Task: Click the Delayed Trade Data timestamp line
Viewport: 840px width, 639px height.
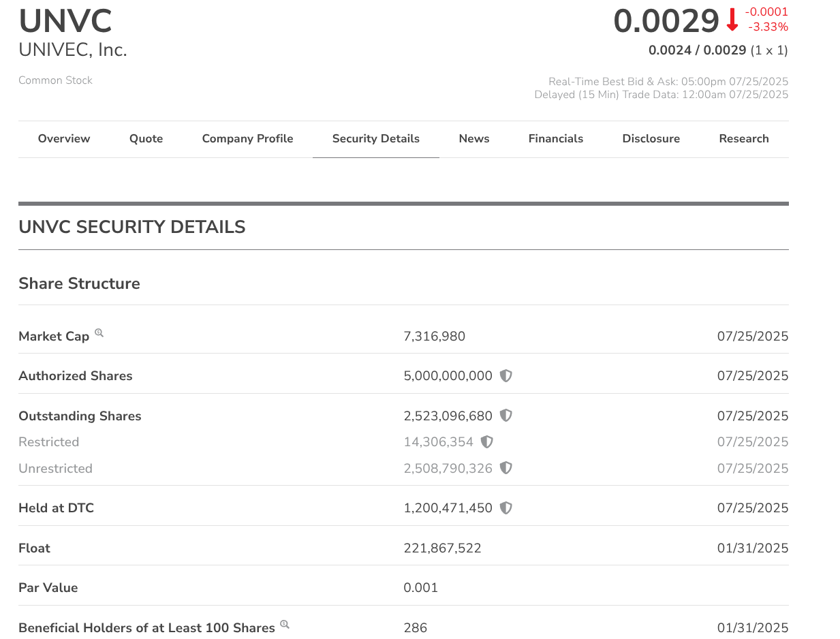Action: click(662, 95)
